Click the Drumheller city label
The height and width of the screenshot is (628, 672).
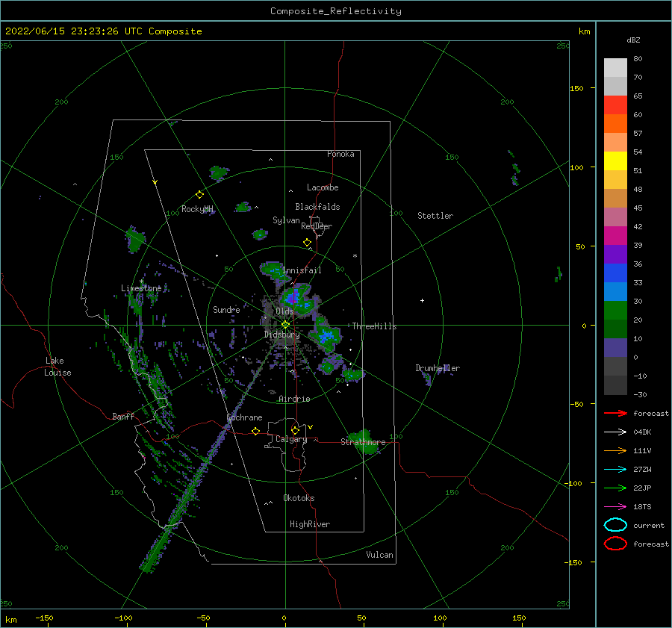pyautogui.click(x=438, y=368)
